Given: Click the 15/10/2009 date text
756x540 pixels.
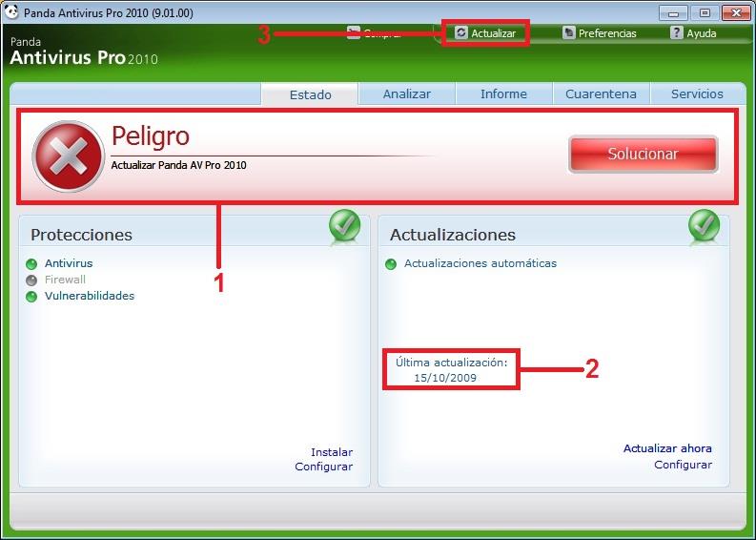Looking at the screenshot, I should (445, 378).
